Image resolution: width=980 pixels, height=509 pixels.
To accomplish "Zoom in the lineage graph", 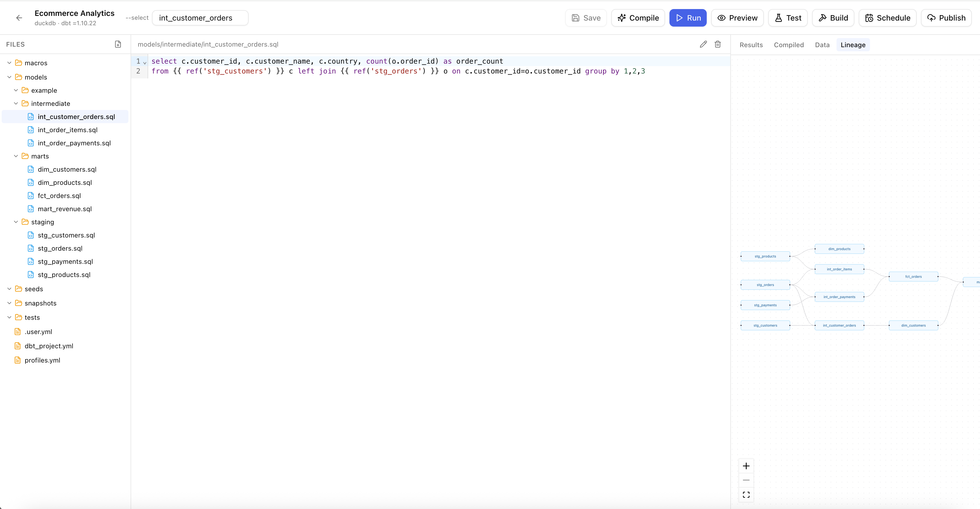I will [x=746, y=466].
